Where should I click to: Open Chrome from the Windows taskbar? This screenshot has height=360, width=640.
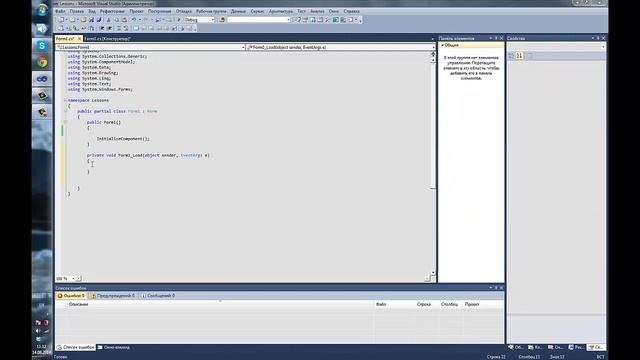tap(42, 62)
